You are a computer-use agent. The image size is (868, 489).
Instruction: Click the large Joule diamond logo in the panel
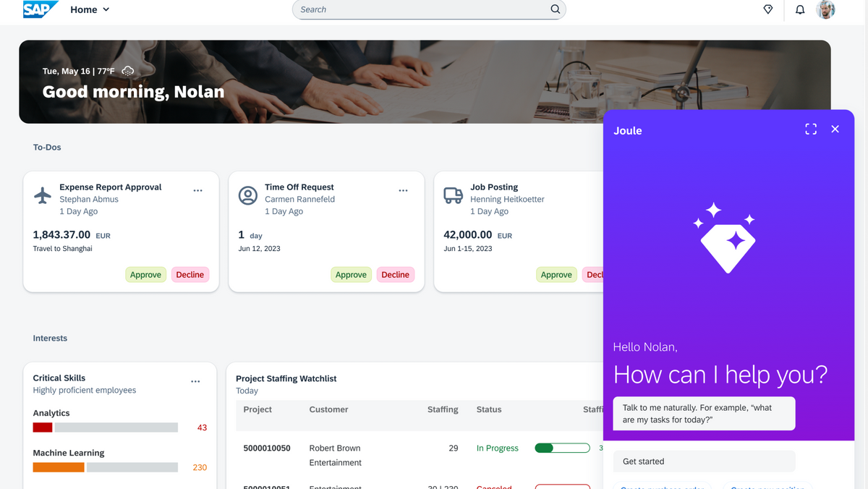click(x=725, y=238)
